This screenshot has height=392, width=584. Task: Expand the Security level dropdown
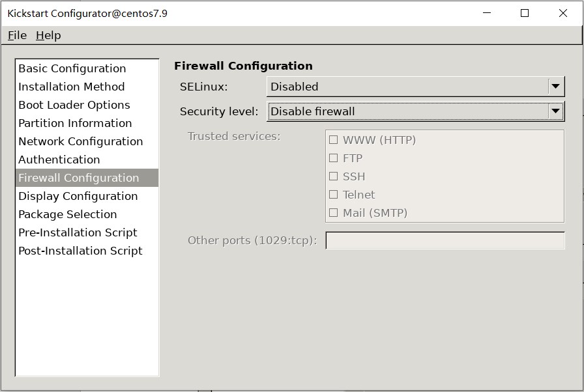(415, 111)
